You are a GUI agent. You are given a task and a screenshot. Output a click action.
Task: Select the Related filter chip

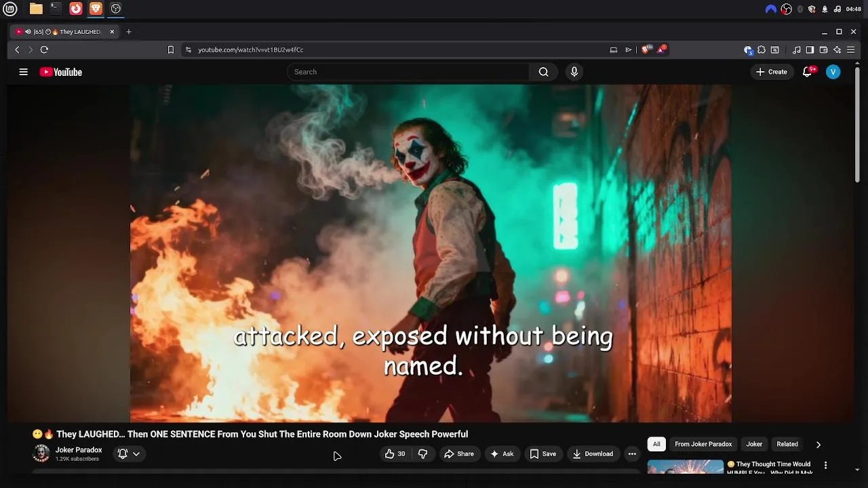(787, 445)
